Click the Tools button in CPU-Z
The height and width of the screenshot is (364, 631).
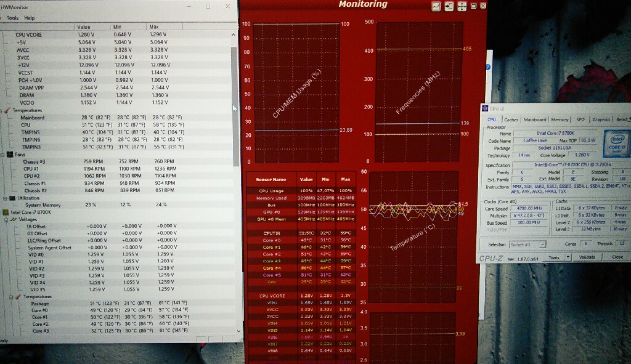(554, 257)
